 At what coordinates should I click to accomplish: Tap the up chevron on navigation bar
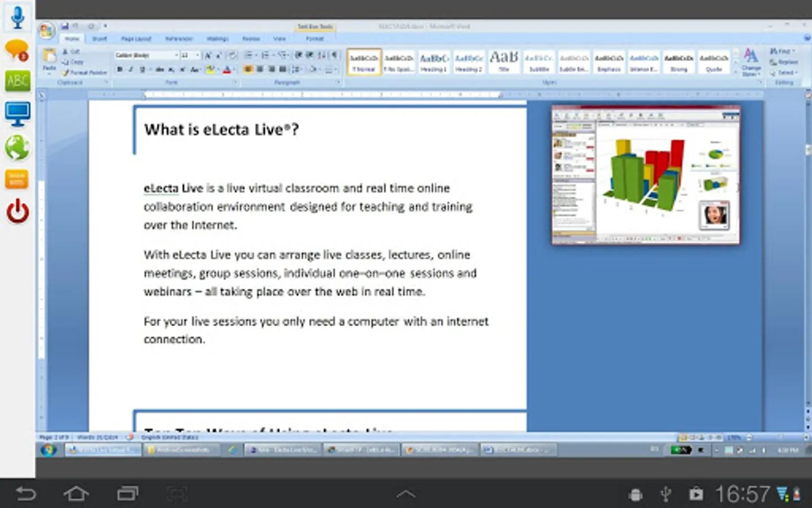[406, 494]
